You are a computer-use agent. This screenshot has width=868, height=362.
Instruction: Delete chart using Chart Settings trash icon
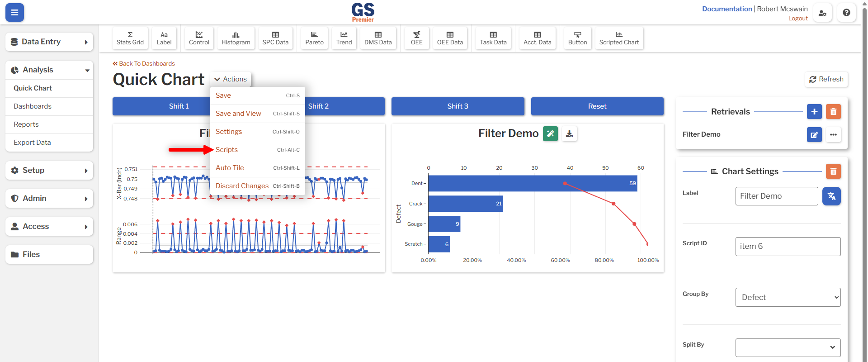click(833, 171)
